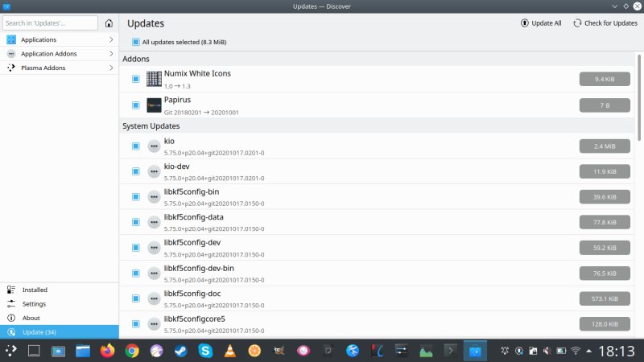Click the 2.4 MiB kio size button
Image resolution: width=644 pixels, height=362 pixels.
click(605, 146)
